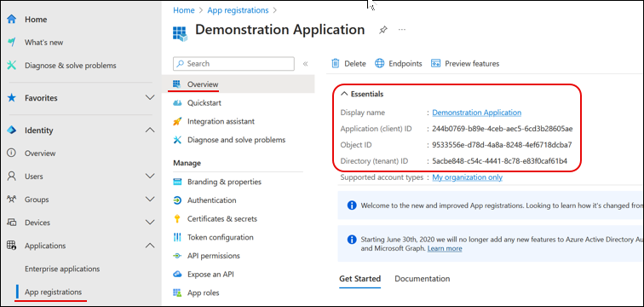This screenshot has width=644, height=307.
Task: Select the Get Started tab
Action: point(359,279)
